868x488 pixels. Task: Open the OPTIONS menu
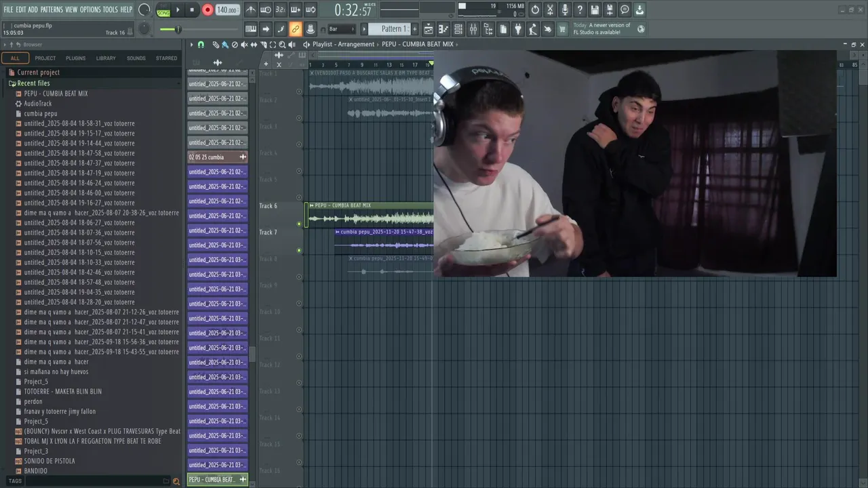click(x=90, y=9)
